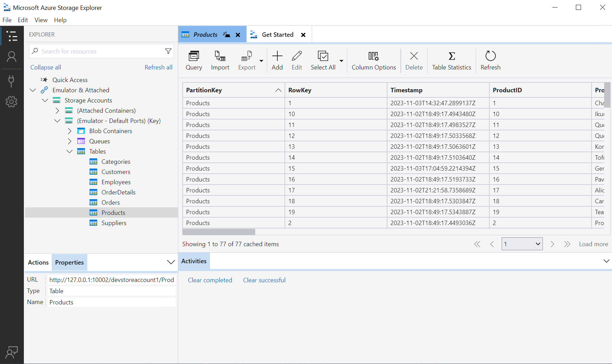Collapse the Actions/Properties panel chevron
Viewport: 612px width, 364px height.
pyautogui.click(x=171, y=262)
